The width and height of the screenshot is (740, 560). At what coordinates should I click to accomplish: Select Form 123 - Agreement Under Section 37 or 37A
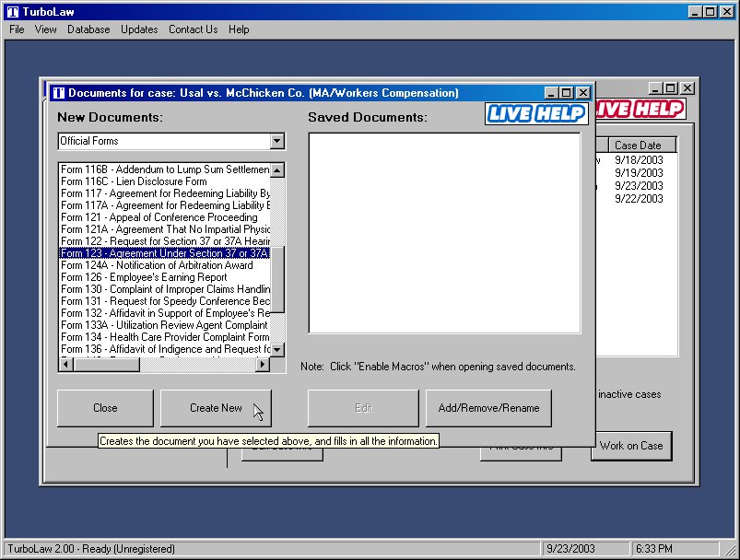coord(165,253)
